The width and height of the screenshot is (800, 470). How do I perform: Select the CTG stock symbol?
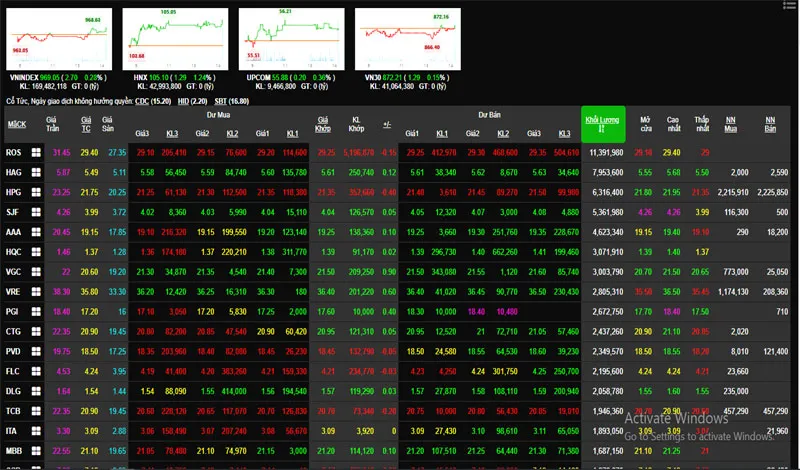(x=13, y=331)
